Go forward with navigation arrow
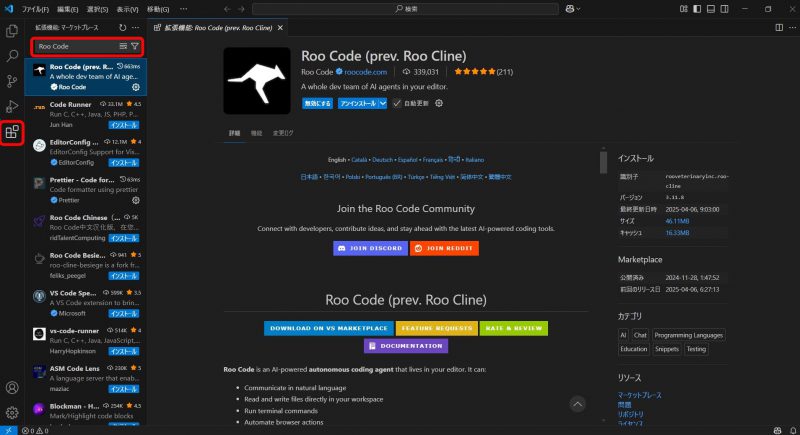 click(x=241, y=9)
